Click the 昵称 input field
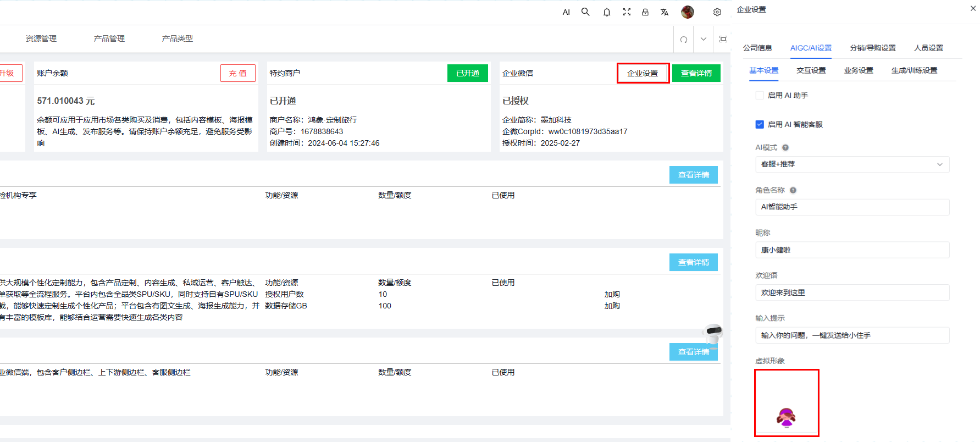The image size is (980, 442). [852, 250]
